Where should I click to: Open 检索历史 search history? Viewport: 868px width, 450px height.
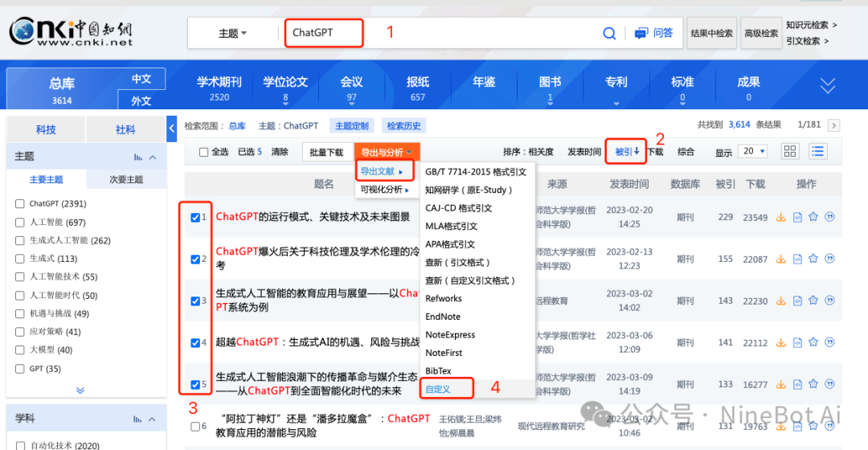pyautogui.click(x=404, y=125)
